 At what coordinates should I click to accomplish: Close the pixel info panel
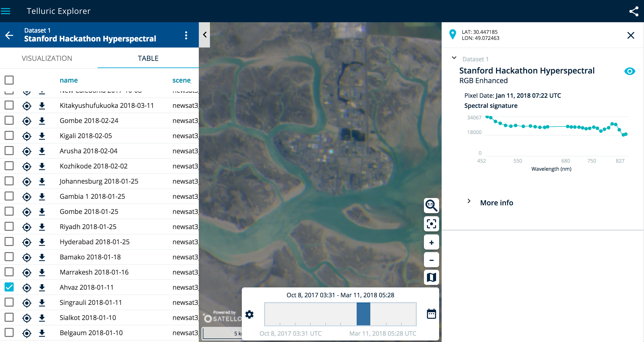[x=631, y=35]
